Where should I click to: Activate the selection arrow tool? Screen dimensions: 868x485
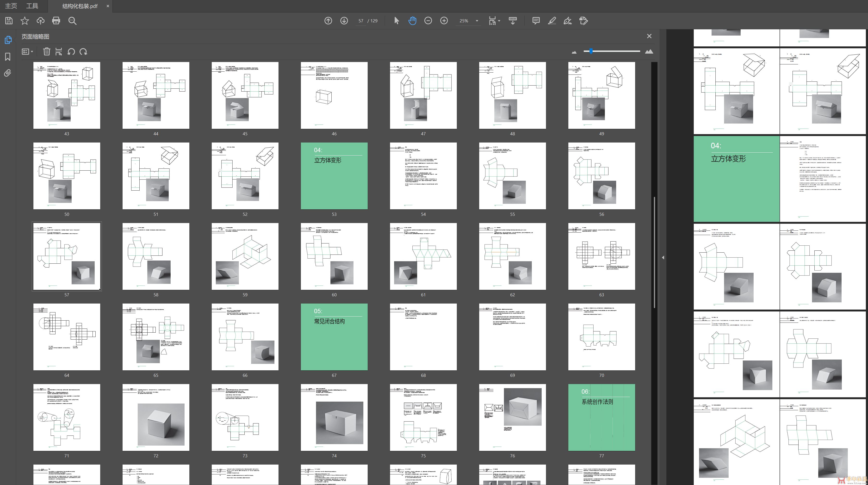click(x=396, y=21)
